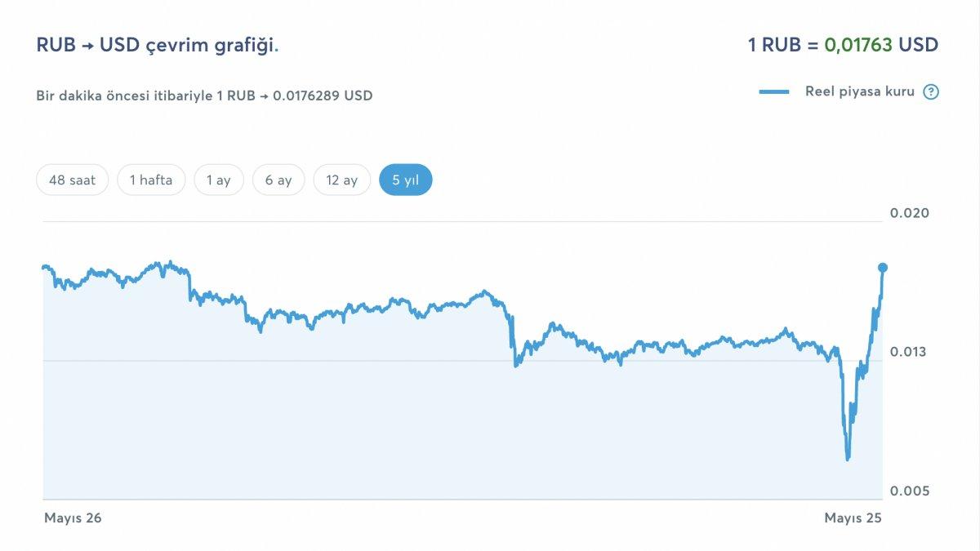This screenshot has width=980, height=551.
Task: Open the 12 ay chart view
Action: 341,180
